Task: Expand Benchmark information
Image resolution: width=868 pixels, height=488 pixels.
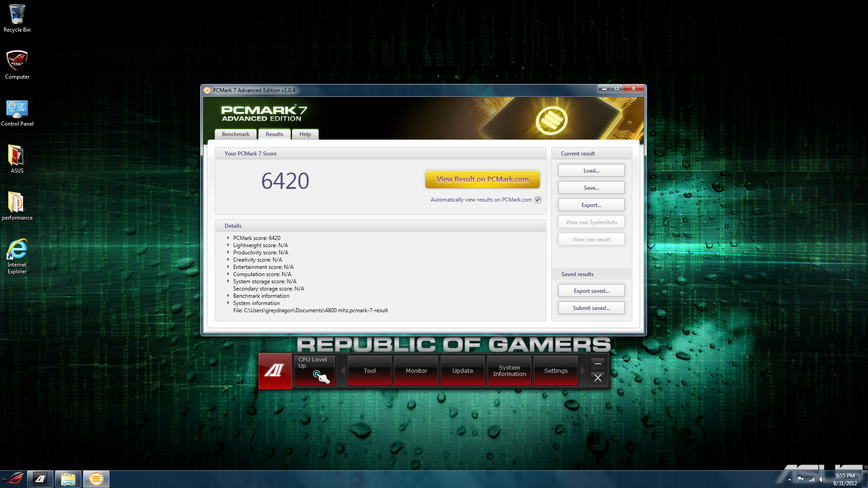Action: (x=228, y=296)
